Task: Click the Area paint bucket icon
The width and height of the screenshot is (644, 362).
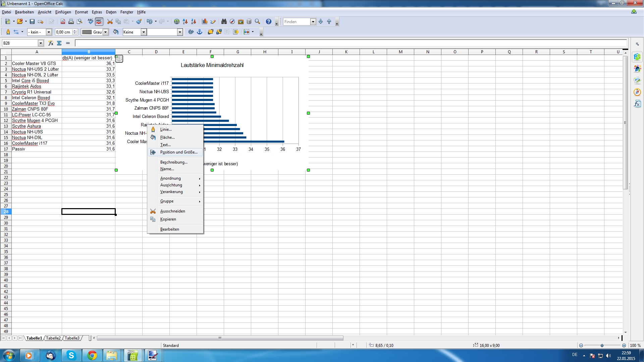Action: (116, 32)
